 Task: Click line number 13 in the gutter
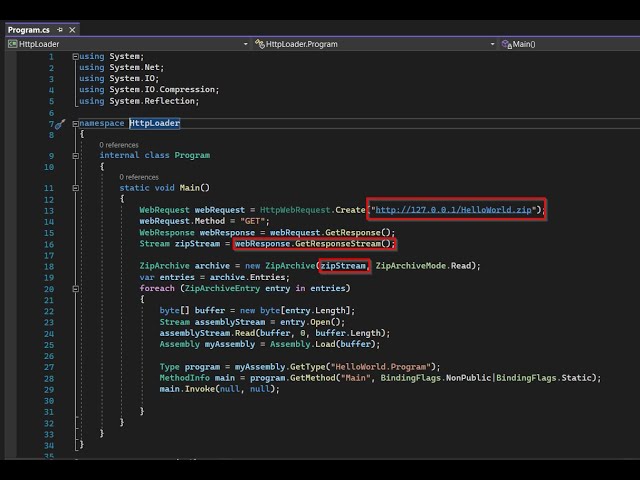click(x=49, y=211)
